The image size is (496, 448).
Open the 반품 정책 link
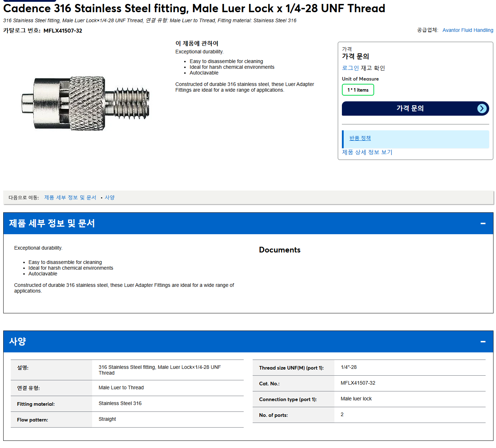360,138
